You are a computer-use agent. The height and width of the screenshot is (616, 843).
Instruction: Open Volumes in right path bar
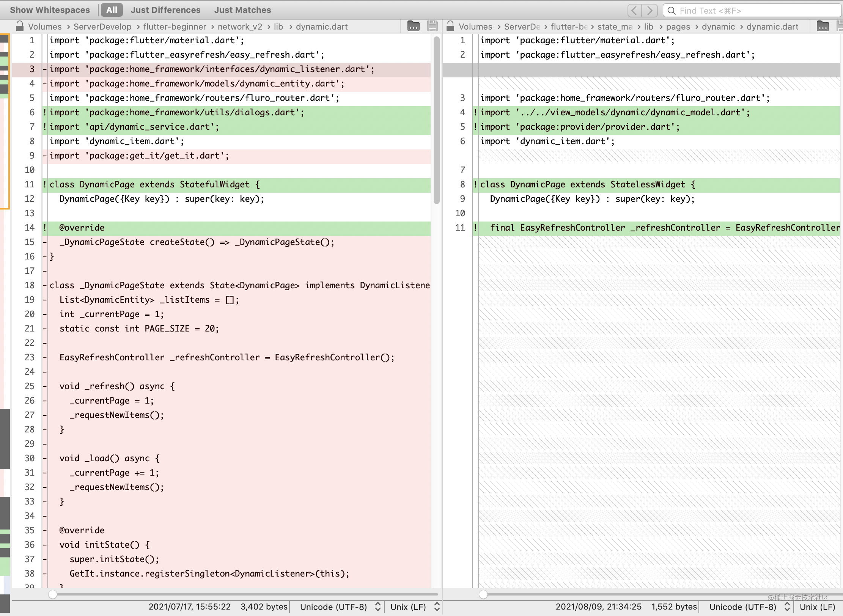point(475,27)
